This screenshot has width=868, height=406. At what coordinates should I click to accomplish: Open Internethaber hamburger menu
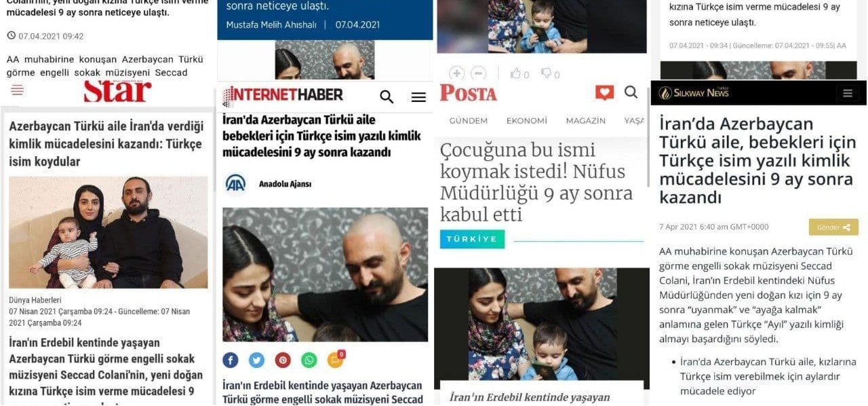pos(418,97)
